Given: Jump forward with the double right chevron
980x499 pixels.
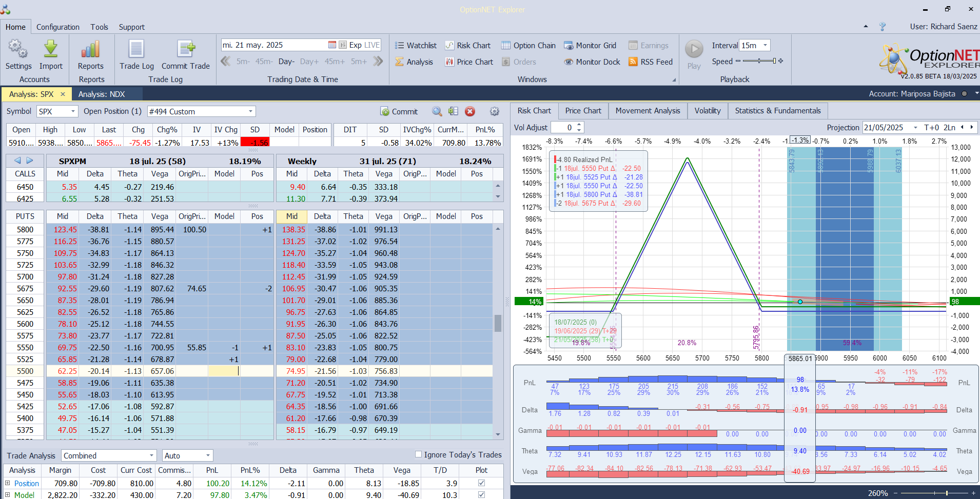Looking at the screenshot, I should point(378,62).
